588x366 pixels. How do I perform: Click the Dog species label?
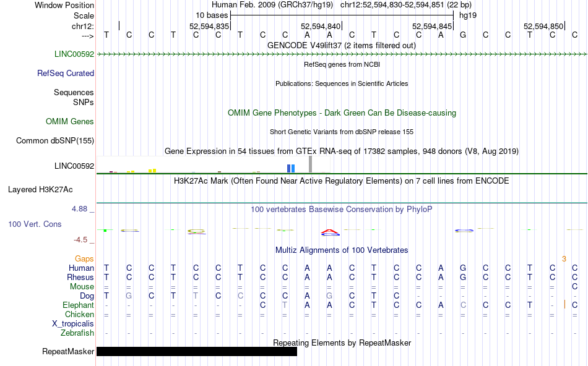pyautogui.click(x=87, y=296)
